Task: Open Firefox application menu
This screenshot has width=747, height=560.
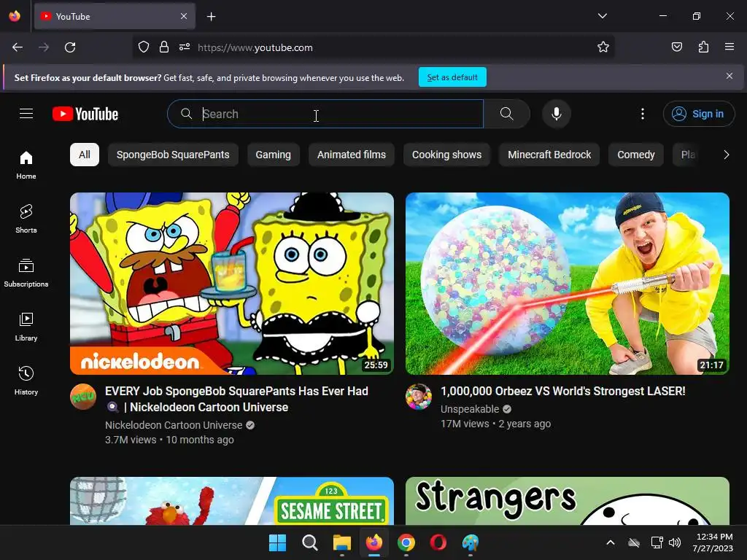Action: pos(729,47)
